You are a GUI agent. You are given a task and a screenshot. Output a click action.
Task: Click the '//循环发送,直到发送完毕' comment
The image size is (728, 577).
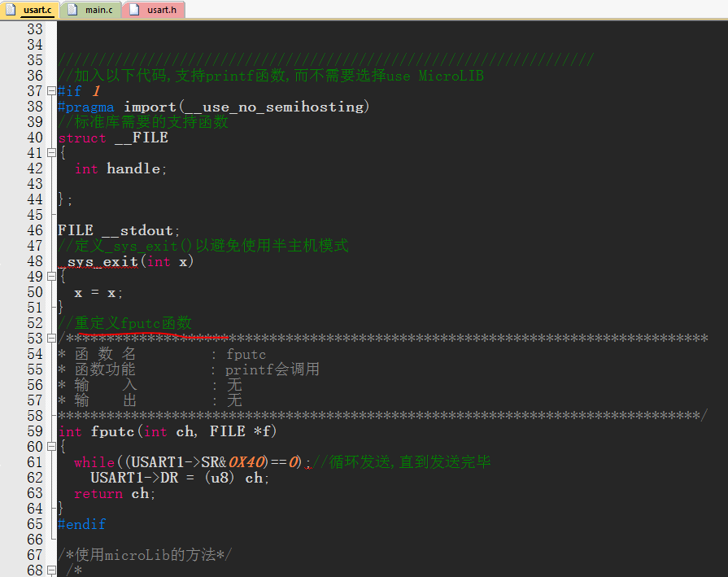point(402,461)
